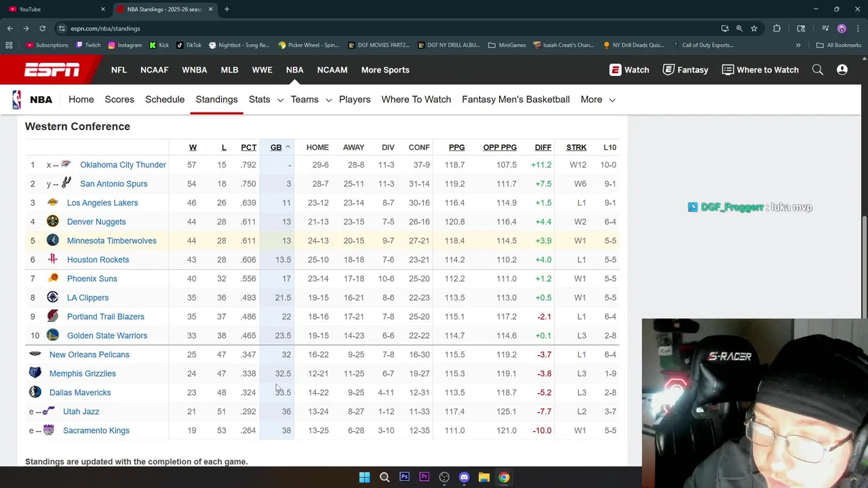868x488 pixels.
Task: Open the ESPN user profile icon
Action: (842, 70)
